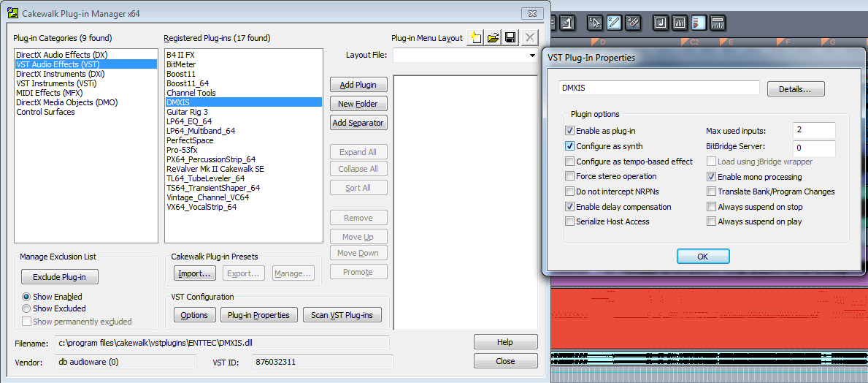
Task: Click the DMXIS plug-in name field
Action: pos(658,88)
